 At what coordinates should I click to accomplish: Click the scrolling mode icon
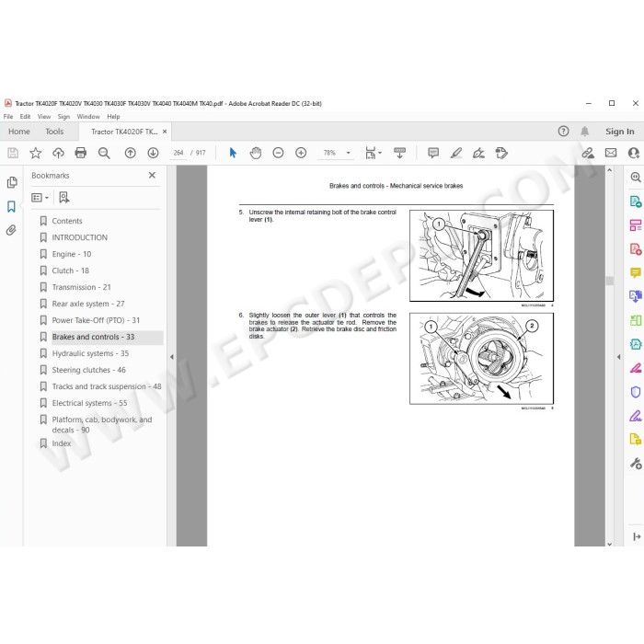click(399, 154)
